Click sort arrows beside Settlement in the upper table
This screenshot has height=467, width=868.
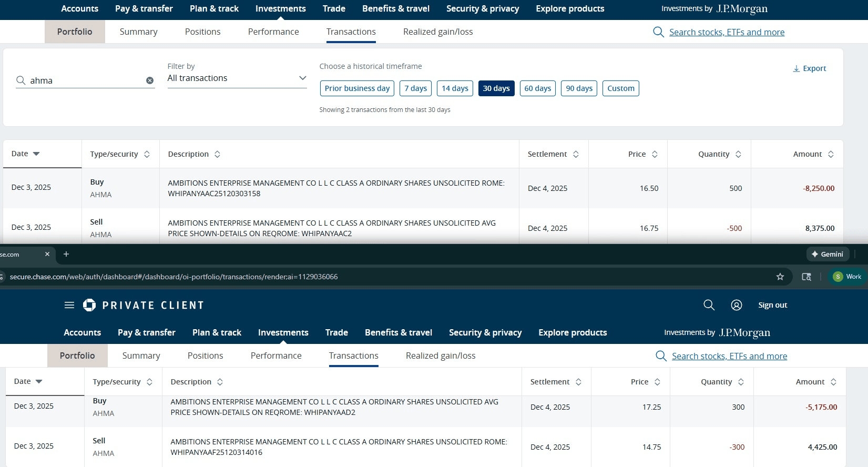[576, 154]
